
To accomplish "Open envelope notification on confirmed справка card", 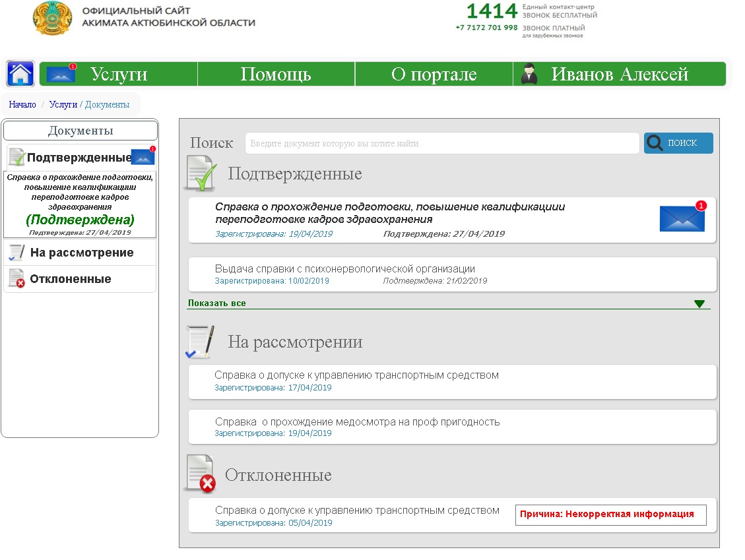I will pos(683,216).
